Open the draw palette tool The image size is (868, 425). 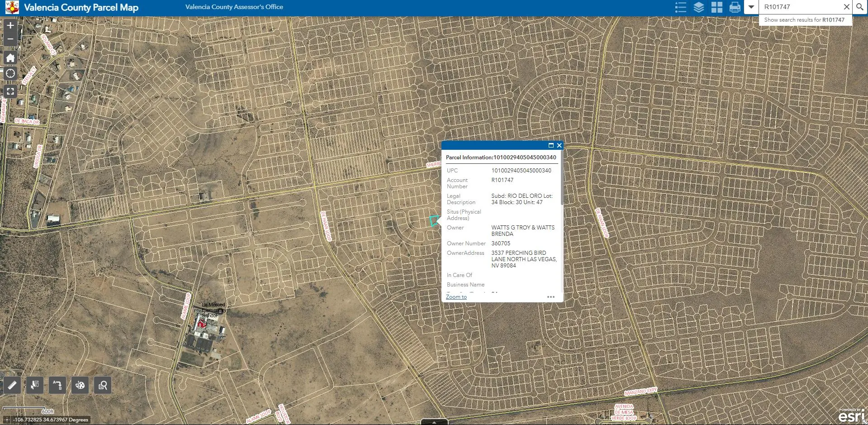click(80, 385)
